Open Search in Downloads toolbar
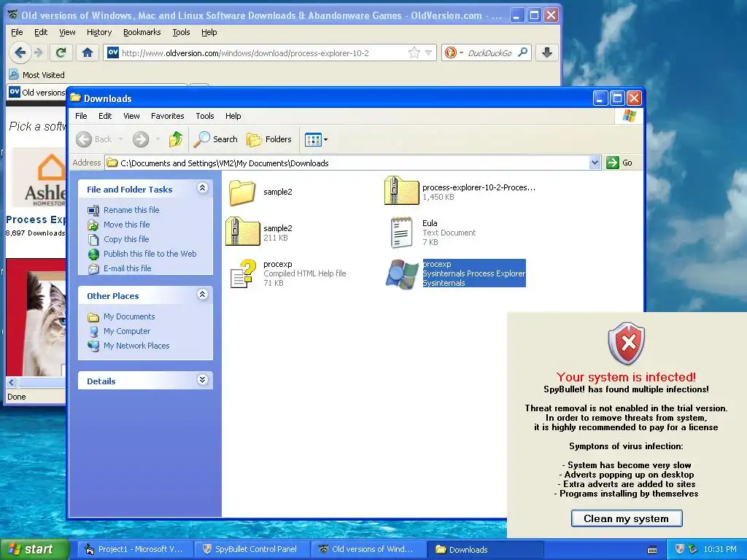 pos(216,139)
